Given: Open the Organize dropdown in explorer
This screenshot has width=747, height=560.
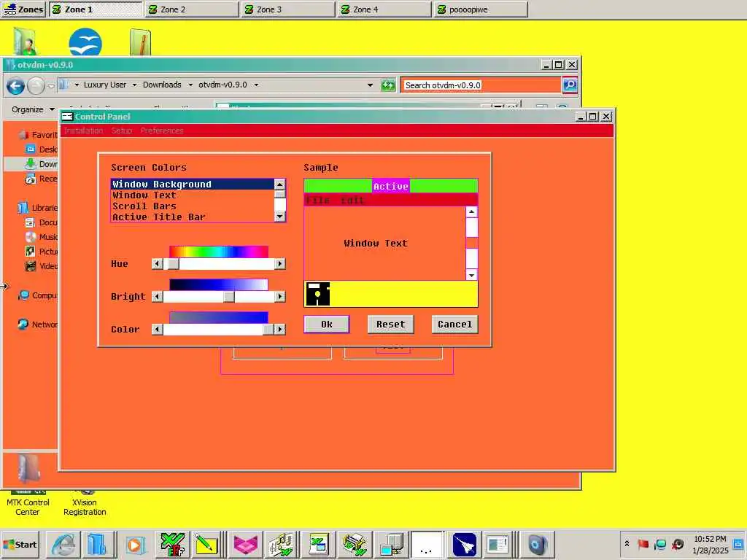Looking at the screenshot, I should click(x=32, y=109).
